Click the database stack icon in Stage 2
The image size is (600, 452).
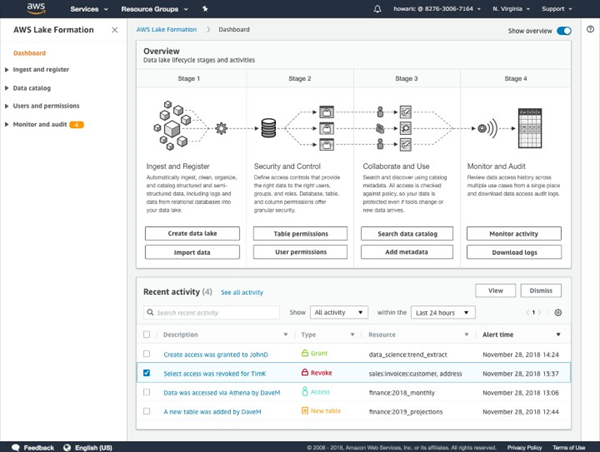268,128
